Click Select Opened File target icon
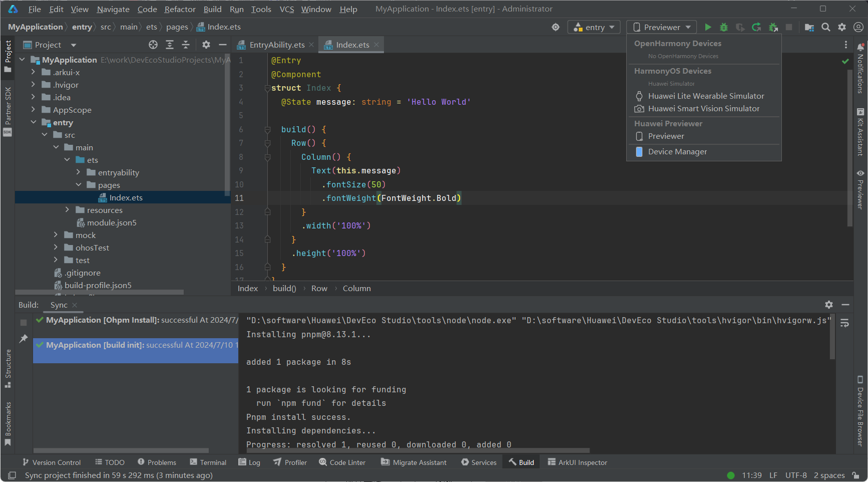Viewport: 868px width, 482px height. point(153,45)
